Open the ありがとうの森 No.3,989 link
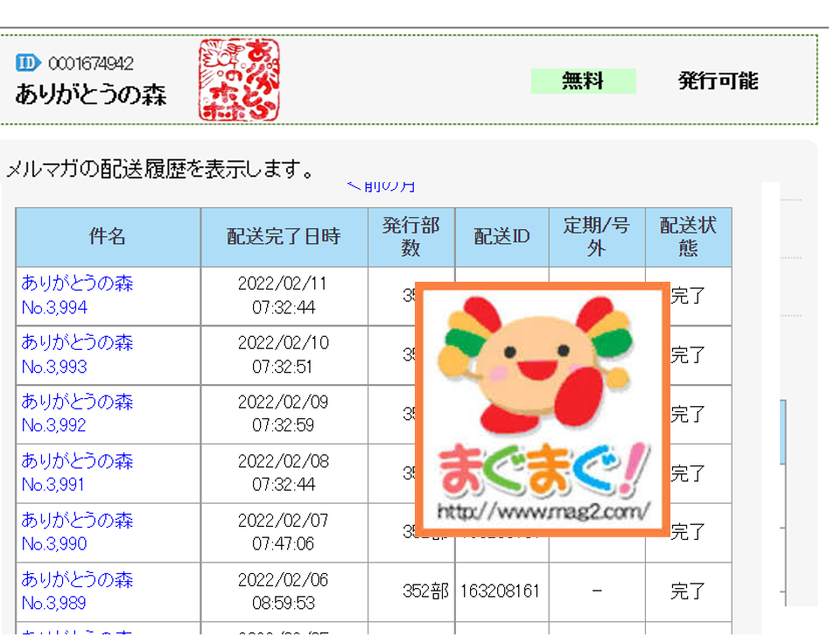Viewport: 835px width, 644px height. (x=77, y=591)
